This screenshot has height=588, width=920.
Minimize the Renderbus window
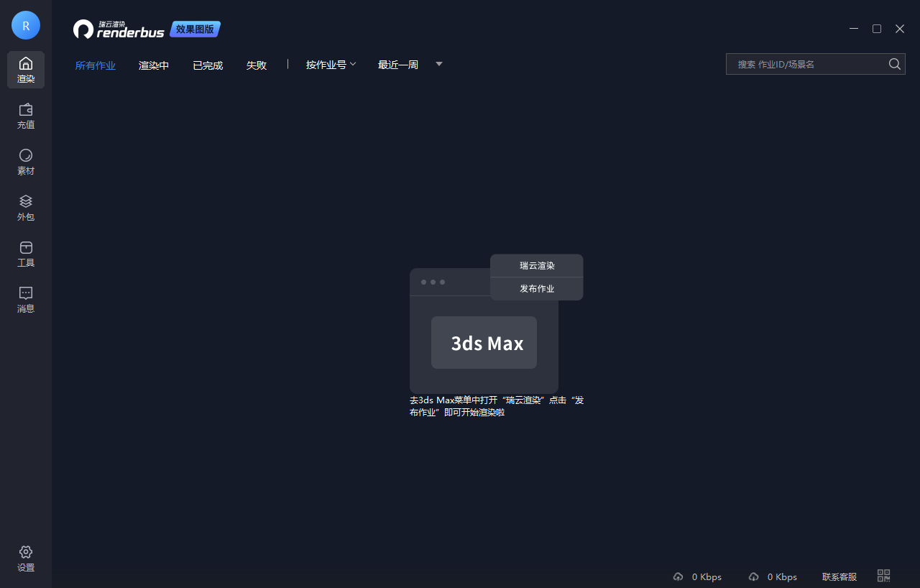point(854,29)
